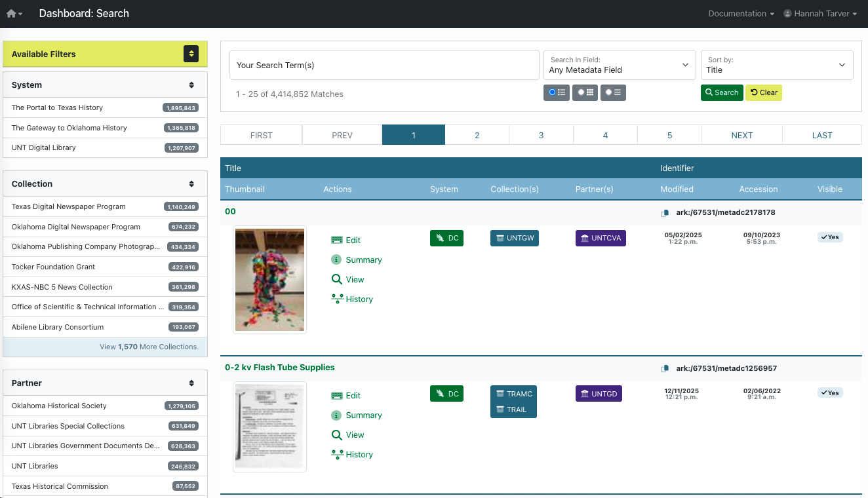Screen dimensions: 868x498
Task: Go to results page 3
Action: coord(541,135)
